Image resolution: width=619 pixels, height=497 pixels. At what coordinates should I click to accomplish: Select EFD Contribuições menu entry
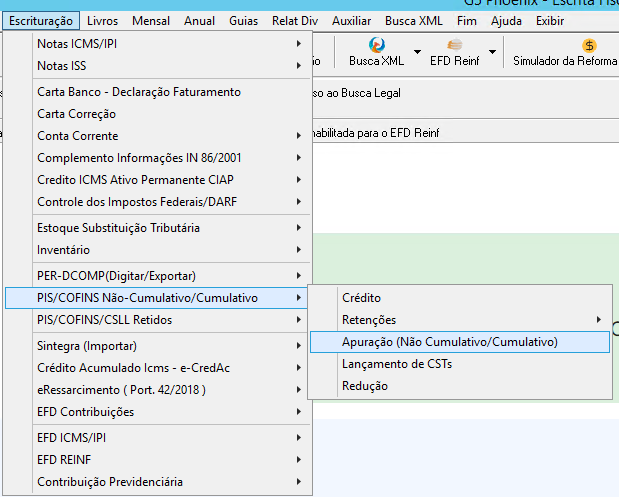pos(158,412)
